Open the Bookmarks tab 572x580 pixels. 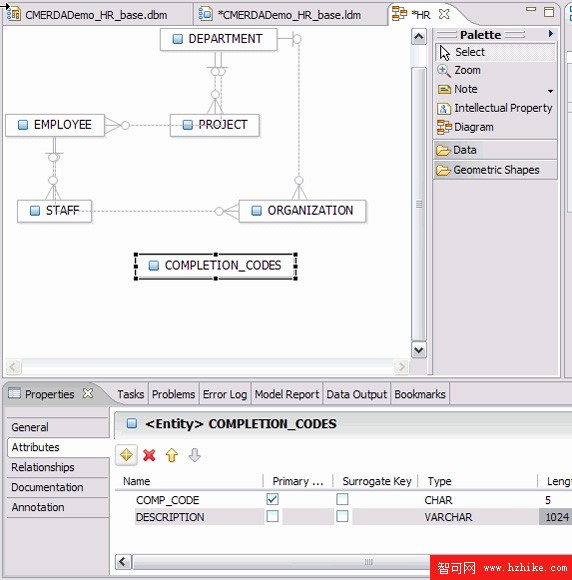(x=420, y=394)
